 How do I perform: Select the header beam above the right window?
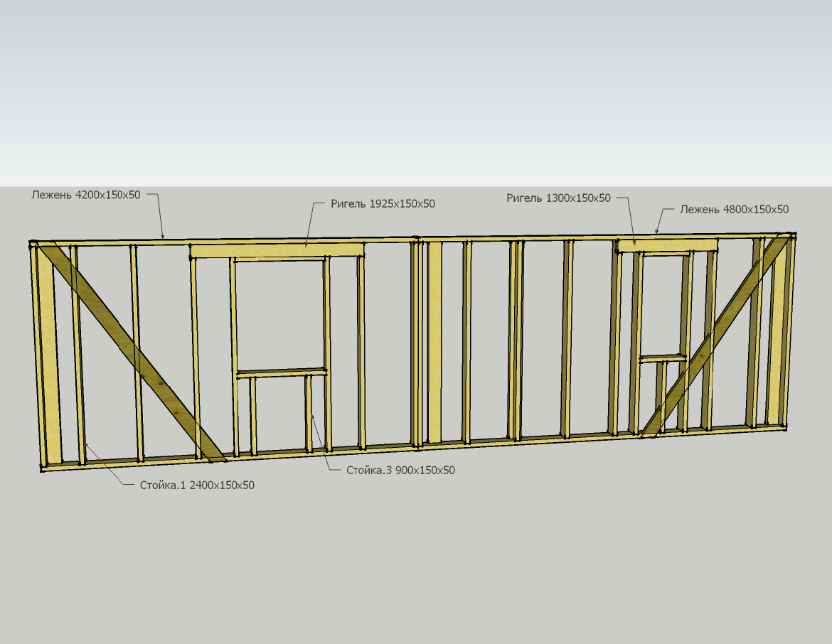666,245
